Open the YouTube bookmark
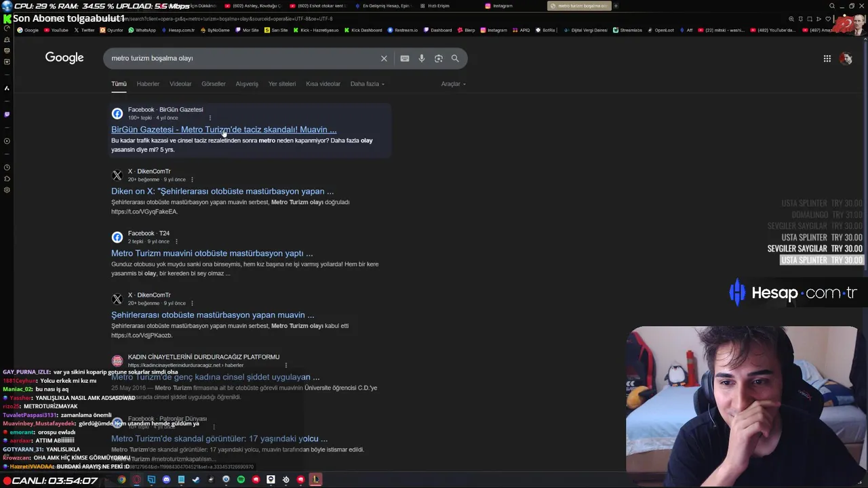This screenshot has width=868, height=488. coord(56,30)
